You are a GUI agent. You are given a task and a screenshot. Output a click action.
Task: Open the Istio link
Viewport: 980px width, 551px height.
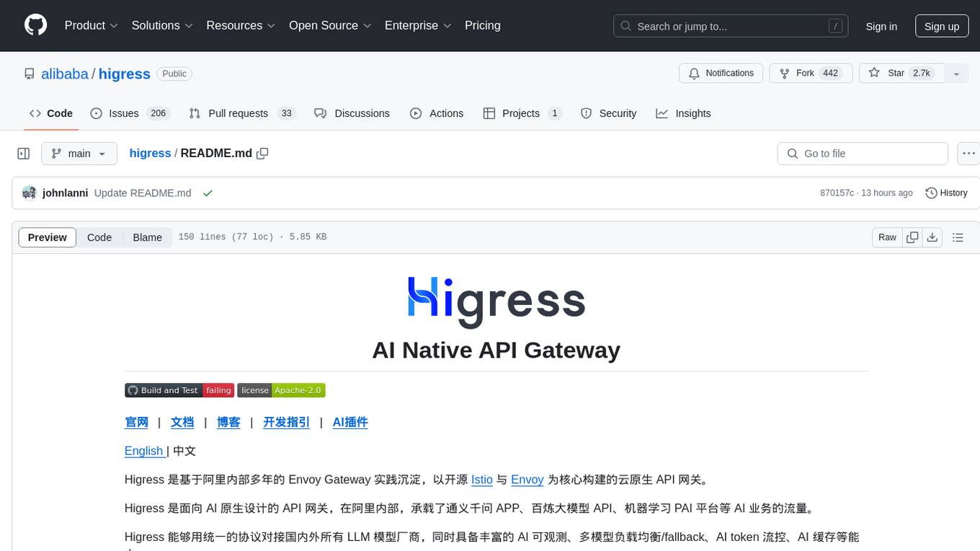[x=482, y=480]
